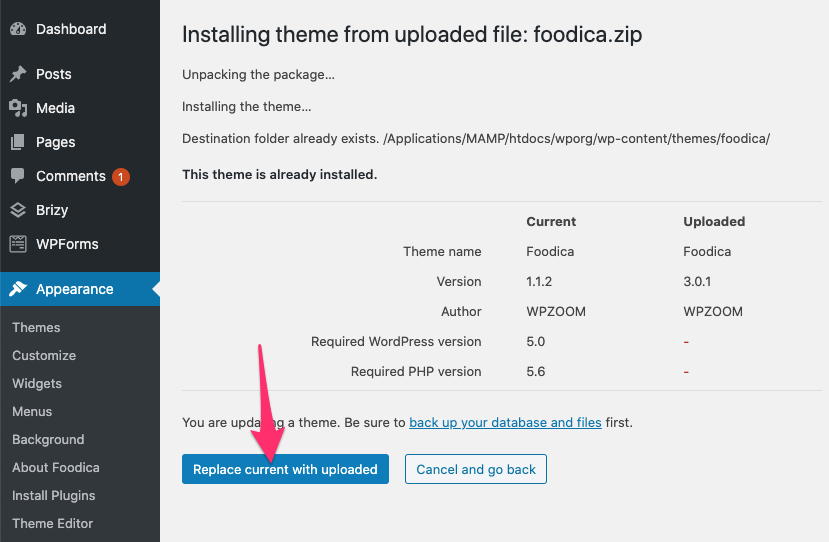
Task: Go to Widgets under Appearance
Action: coord(37,383)
